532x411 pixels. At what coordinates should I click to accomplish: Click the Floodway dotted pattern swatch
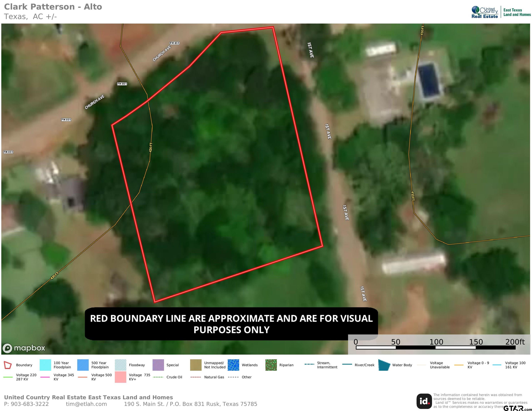(121, 365)
